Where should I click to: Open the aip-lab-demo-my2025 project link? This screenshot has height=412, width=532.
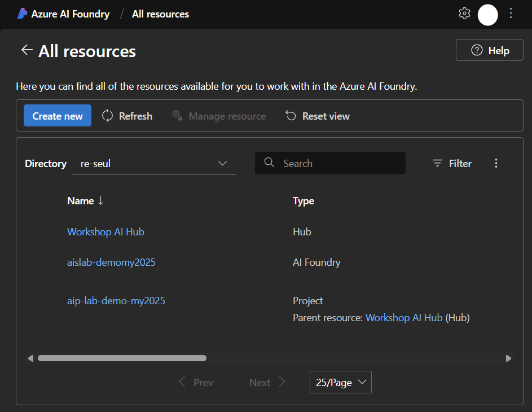[116, 301]
